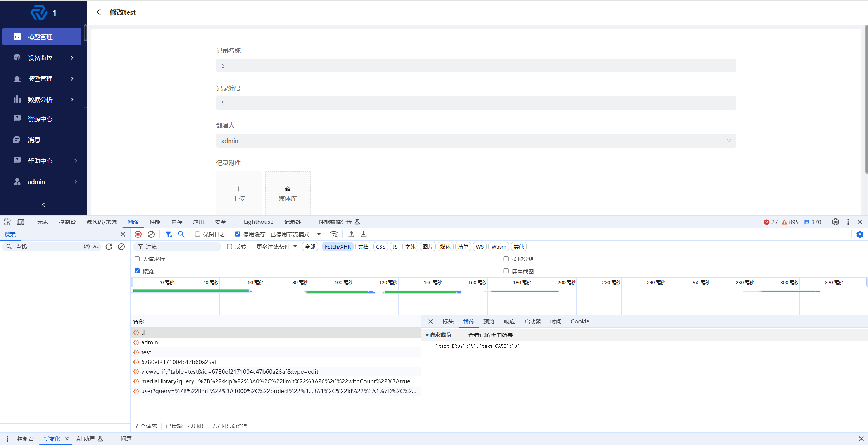The height and width of the screenshot is (445, 868).
Task: Switch to the 响应 response tab
Action: (x=509, y=321)
